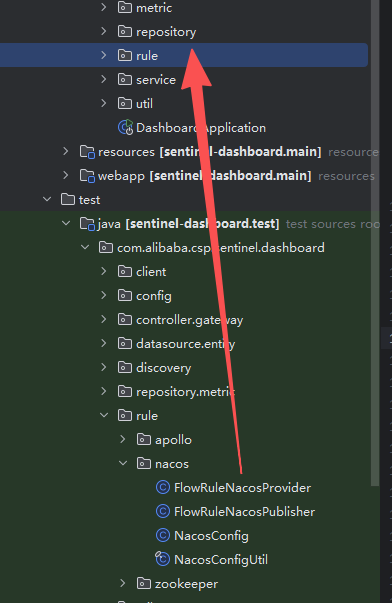Expand the repository package chevron
392x603 pixels.
[x=103, y=31]
